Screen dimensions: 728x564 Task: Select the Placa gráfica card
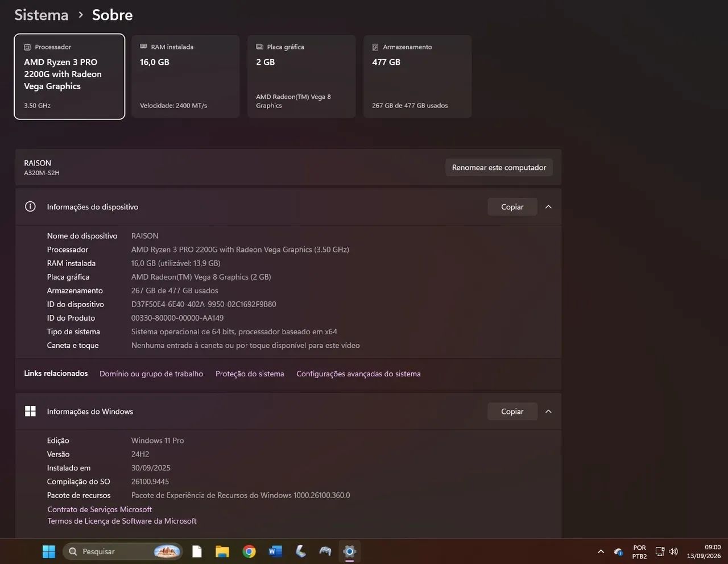point(301,77)
